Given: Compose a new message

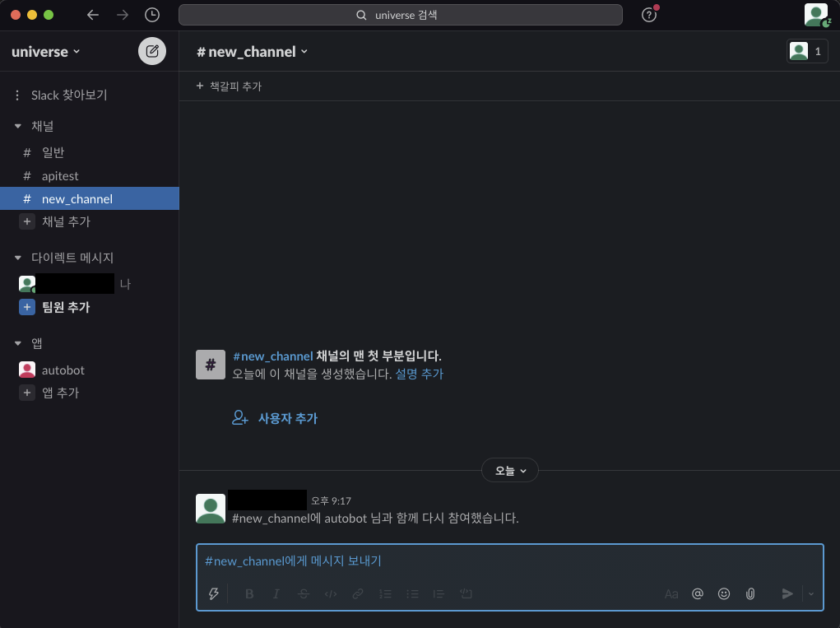Looking at the screenshot, I should tap(152, 51).
